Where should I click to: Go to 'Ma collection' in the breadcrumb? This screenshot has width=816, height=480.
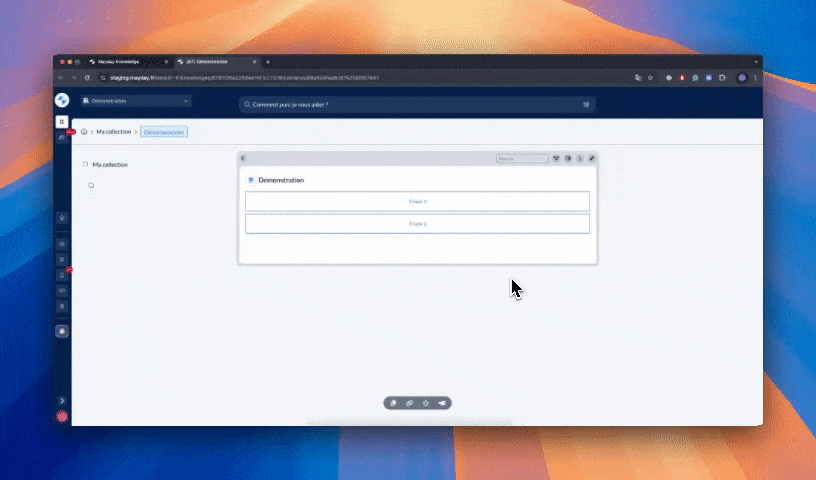[x=113, y=131]
